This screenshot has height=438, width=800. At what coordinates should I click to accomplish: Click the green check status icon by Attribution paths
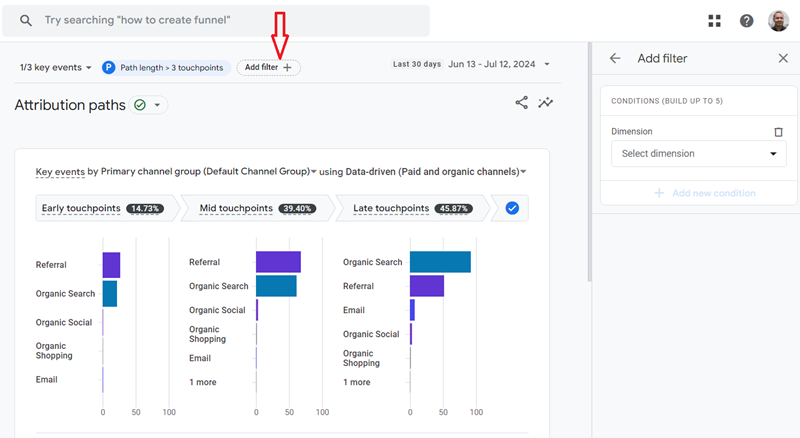pos(140,105)
